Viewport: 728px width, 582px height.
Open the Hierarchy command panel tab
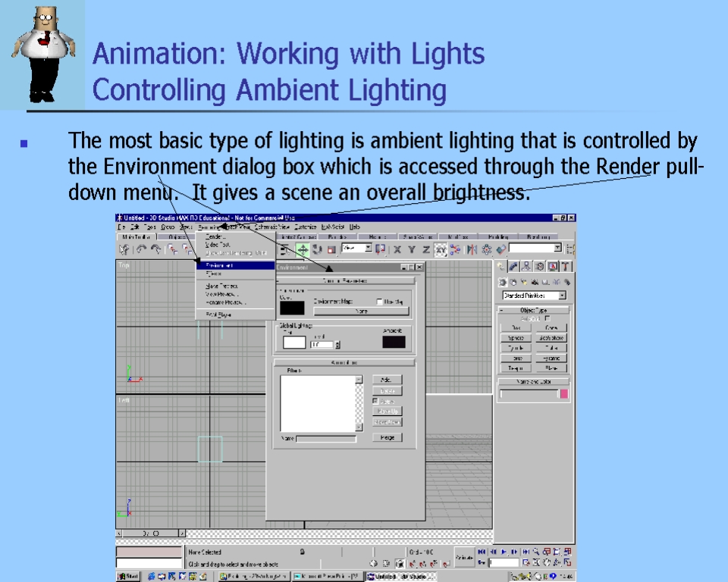point(526,266)
